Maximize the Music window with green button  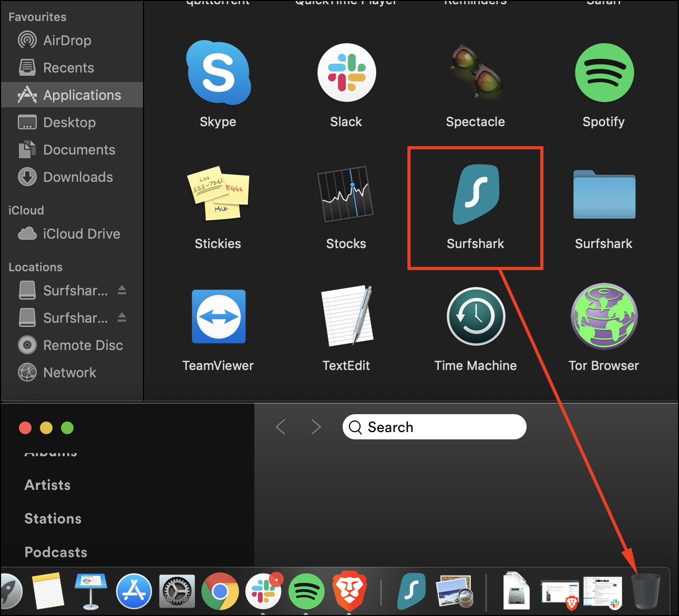tap(67, 428)
